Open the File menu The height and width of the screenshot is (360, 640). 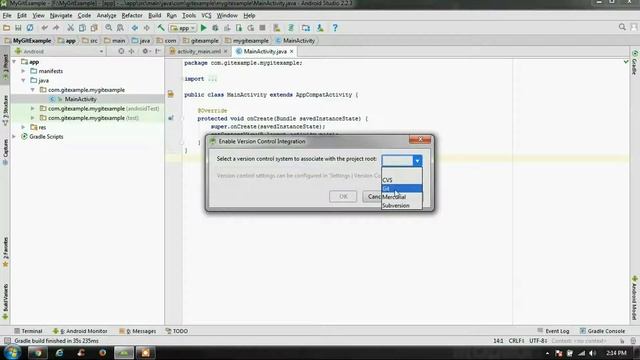7,16
